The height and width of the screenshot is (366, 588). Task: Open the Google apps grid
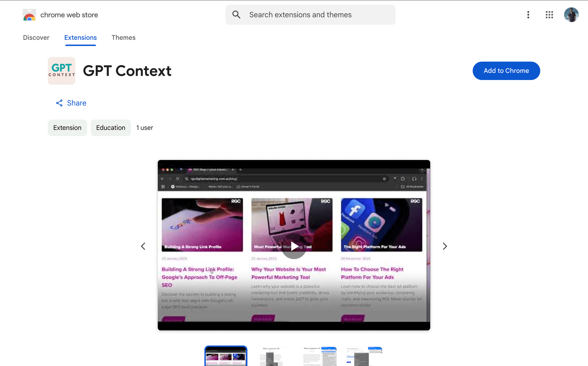tap(549, 15)
